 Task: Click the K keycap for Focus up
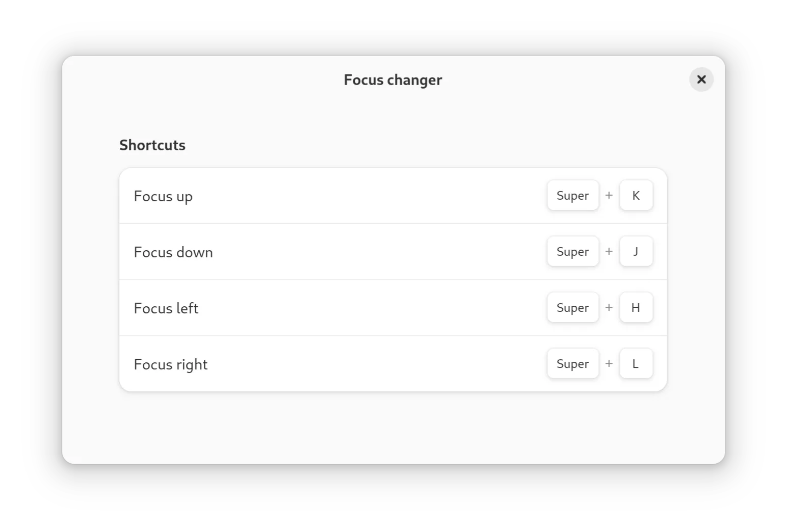point(636,196)
